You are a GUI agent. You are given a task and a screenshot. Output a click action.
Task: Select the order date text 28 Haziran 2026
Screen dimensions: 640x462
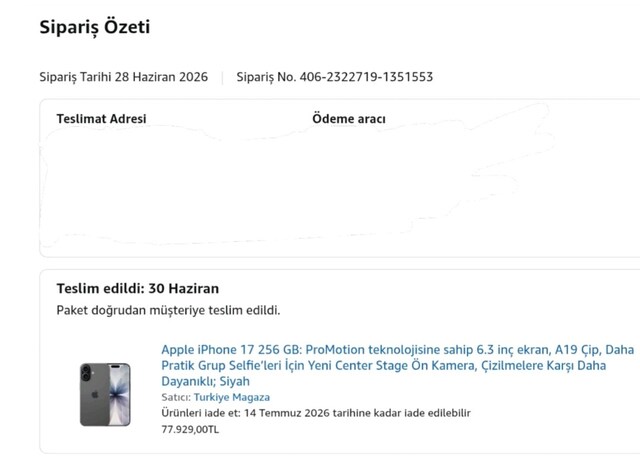pos(161,77)
